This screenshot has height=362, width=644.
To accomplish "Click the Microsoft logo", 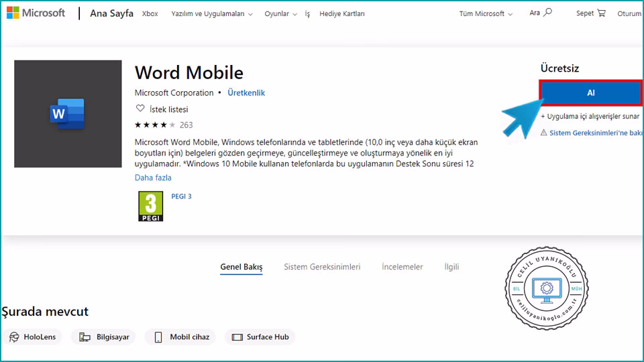I will [x=36, y=13].
